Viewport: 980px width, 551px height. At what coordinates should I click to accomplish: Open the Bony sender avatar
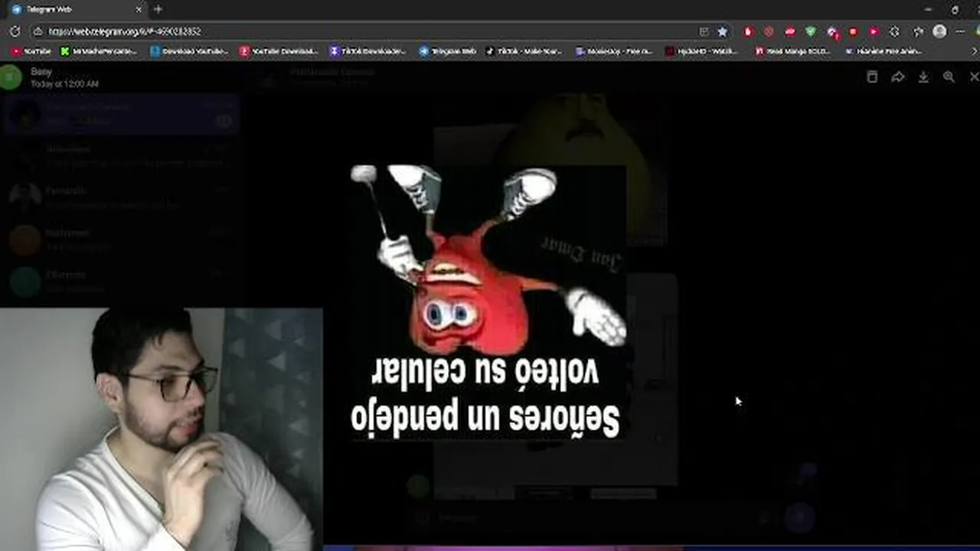(x=11, y=77)
